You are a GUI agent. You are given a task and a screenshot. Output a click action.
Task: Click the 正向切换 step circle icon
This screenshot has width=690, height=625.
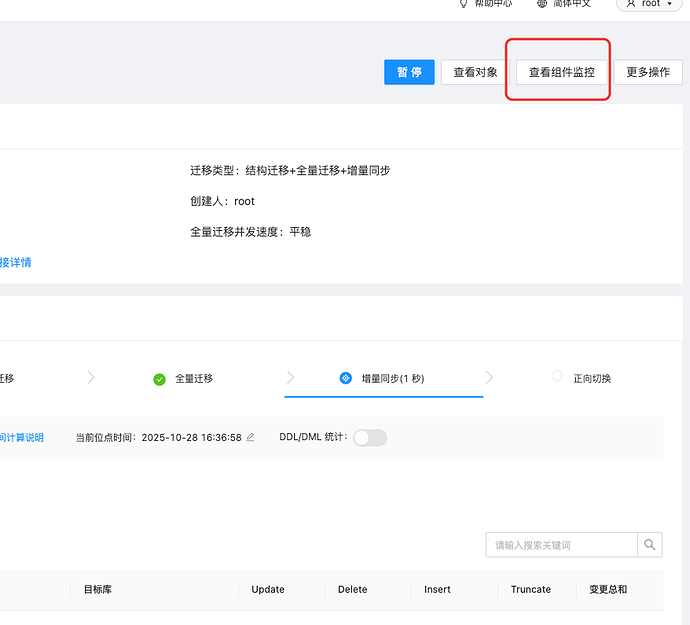click(557, 377)
